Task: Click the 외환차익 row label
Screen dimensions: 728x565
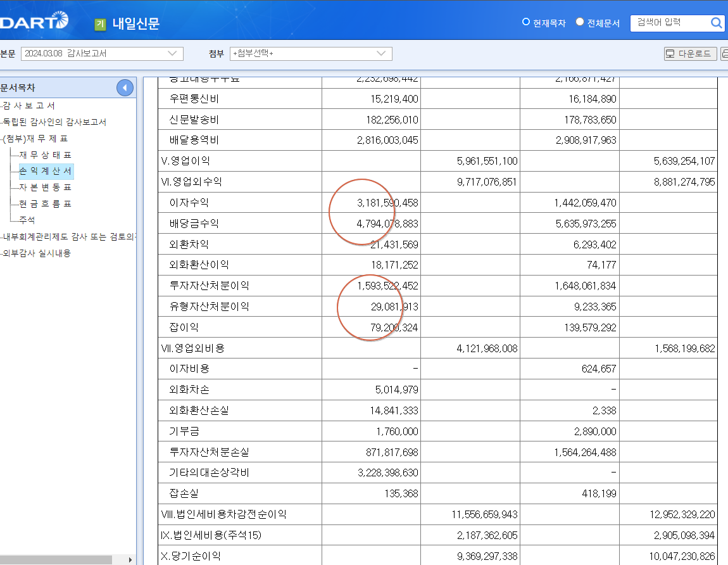Action: 189,244
